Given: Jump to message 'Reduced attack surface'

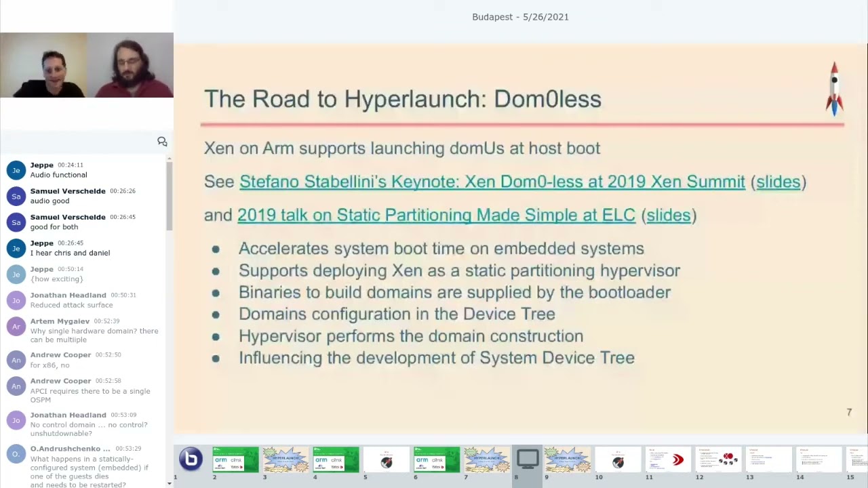Looking at the screenshot, I should click(72, 305).
